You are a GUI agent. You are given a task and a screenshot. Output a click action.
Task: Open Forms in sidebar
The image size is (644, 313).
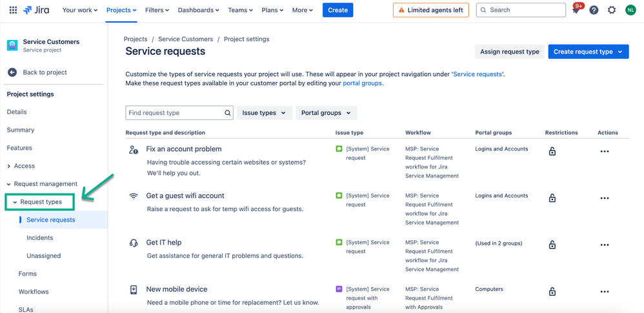(28, 274)
